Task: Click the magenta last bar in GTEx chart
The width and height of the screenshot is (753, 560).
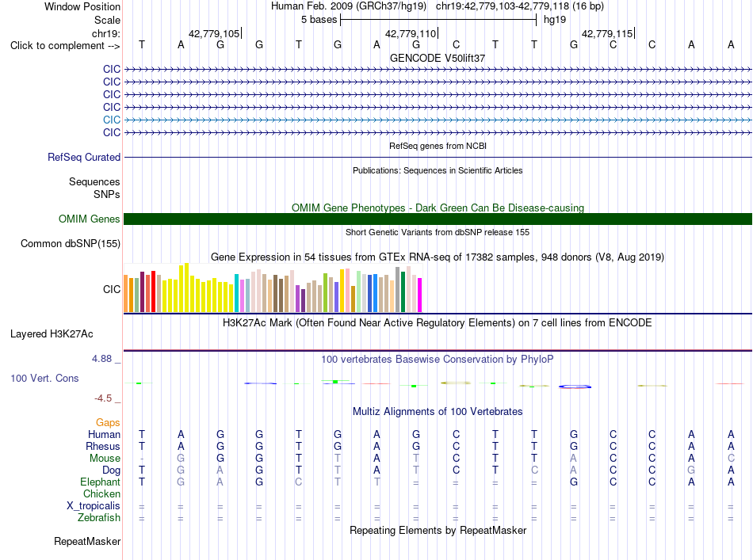Action: [419, 295]
